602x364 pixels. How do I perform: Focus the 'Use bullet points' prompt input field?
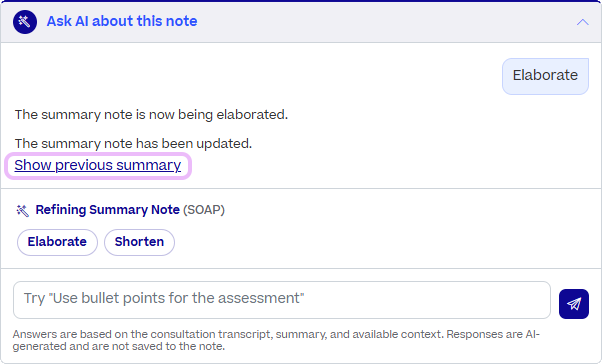[282, 300]
